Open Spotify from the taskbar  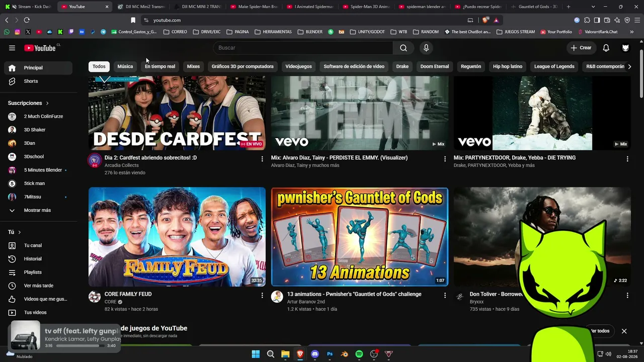pos(359,354)
